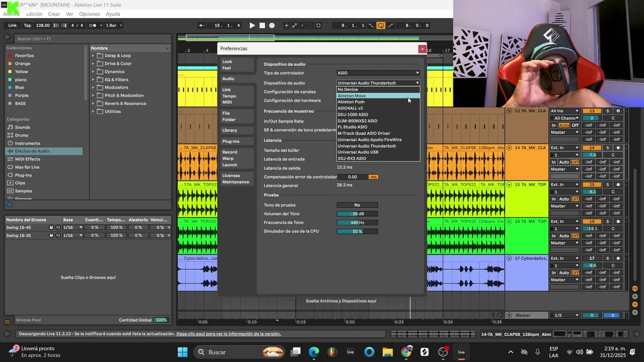Screen dimensions: 644x362
Task: Click the Link button
Action: point(13,25)
